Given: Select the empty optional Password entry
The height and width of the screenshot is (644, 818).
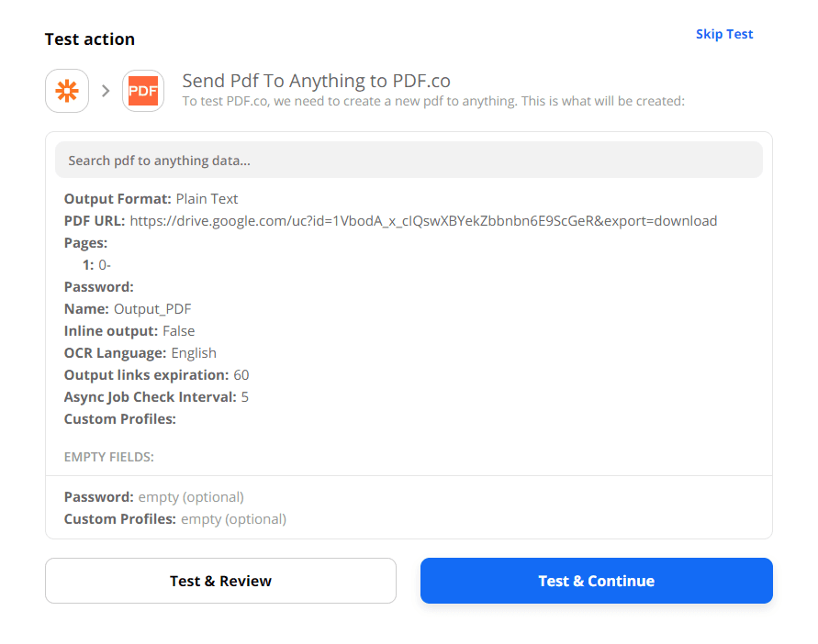Looking at the screenshot, I should pyautogui.click(x=154, y=497).
